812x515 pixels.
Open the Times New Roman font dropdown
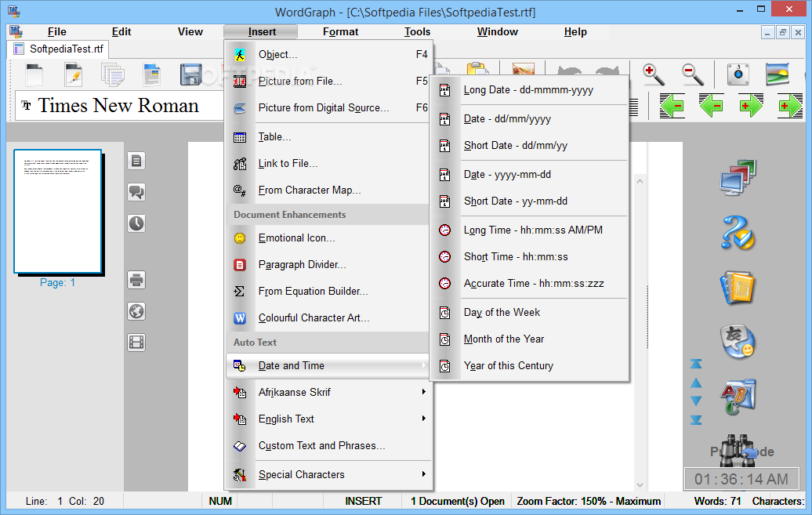pyautogui.click(x=120, y=106)
